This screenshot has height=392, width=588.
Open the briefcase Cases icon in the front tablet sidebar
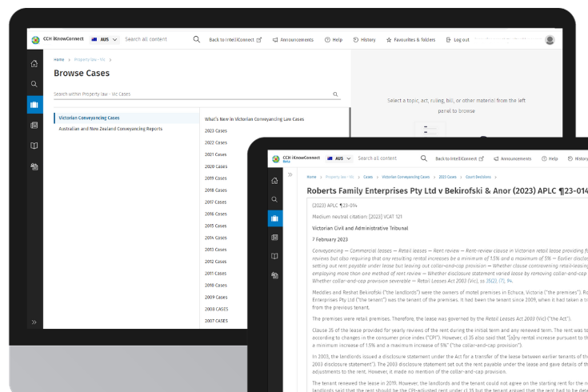274,218
